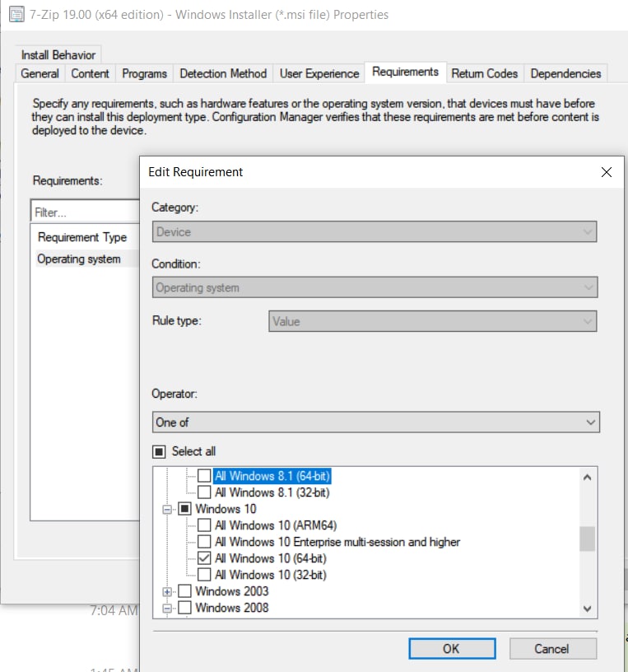Open the Condition dropdown showing Operating system

(374, 287)
